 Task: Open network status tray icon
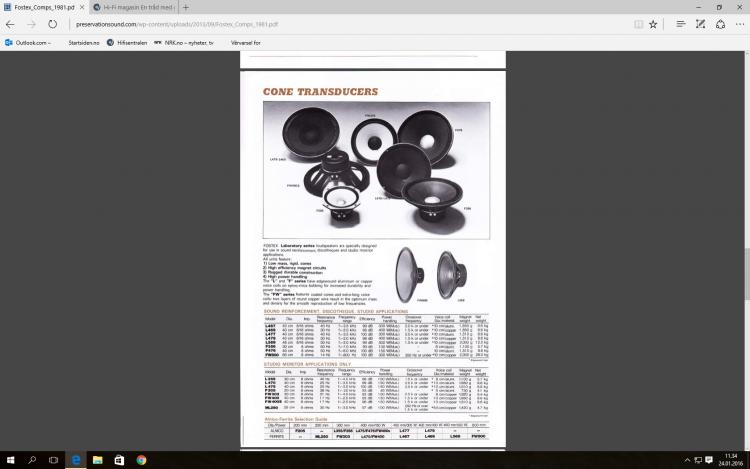(698, 460)
